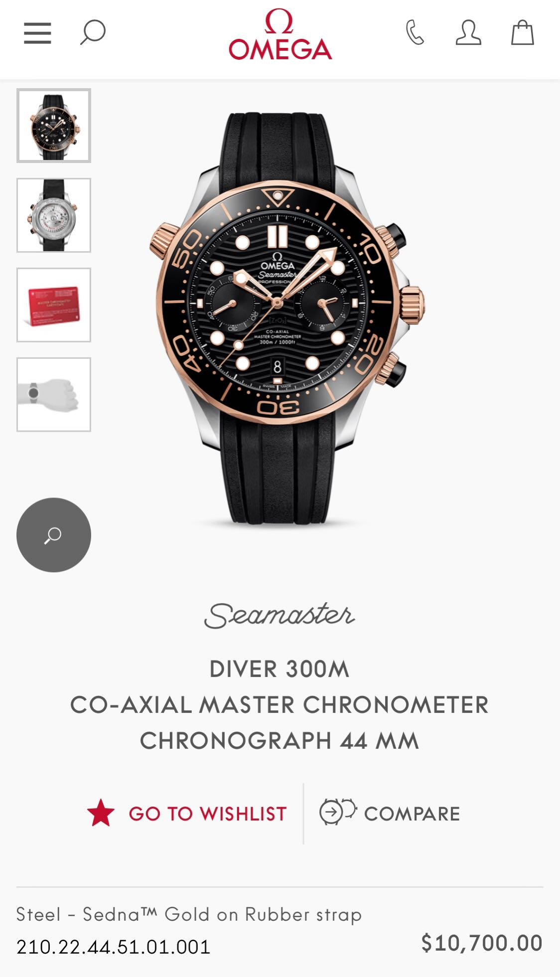This screenshot has height=977, width=560.
Task: Click the GO TO WISHLIST link
Action: (207, 814)
